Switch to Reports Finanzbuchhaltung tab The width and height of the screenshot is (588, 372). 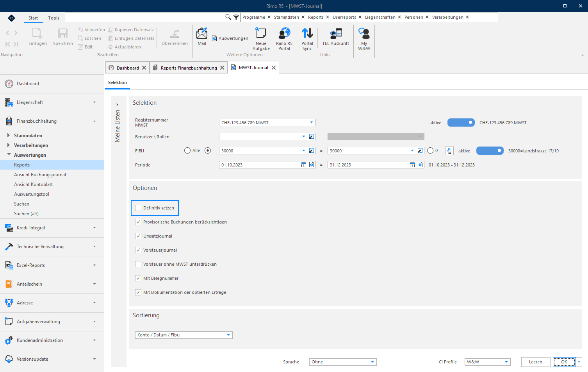[189, 68]
